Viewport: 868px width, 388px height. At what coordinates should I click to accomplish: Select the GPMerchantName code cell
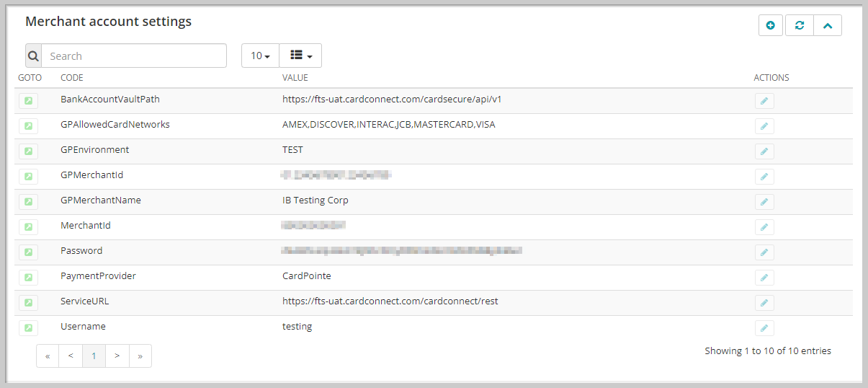101,200
